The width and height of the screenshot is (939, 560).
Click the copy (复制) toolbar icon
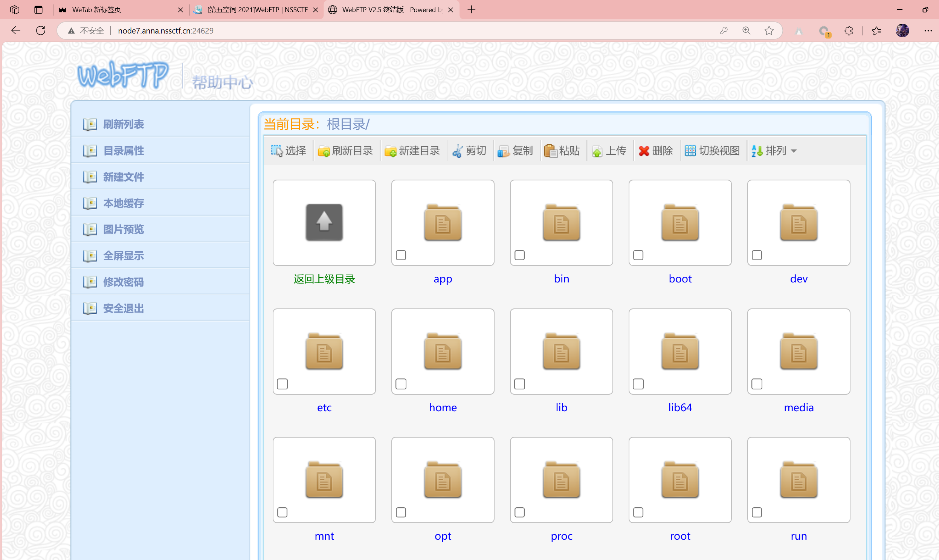coord(503,151)
